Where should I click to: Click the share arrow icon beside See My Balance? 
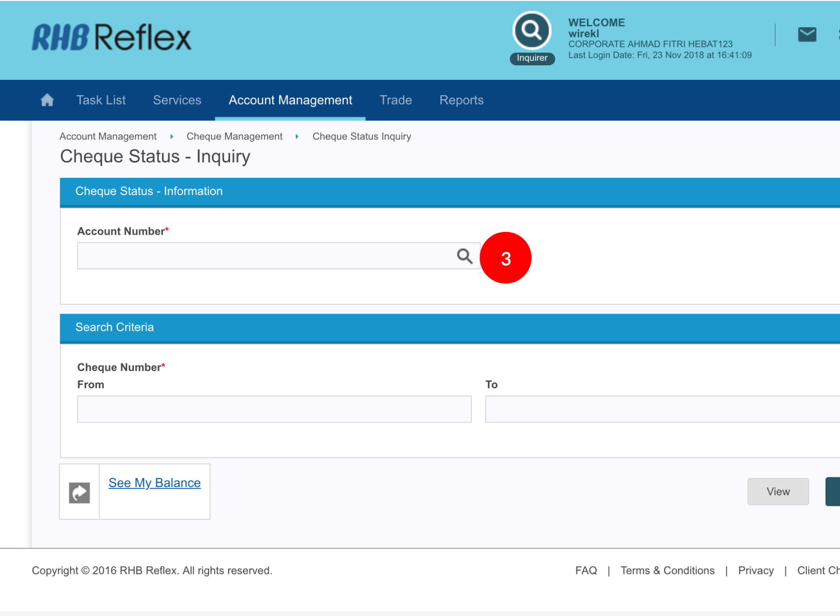79,492
